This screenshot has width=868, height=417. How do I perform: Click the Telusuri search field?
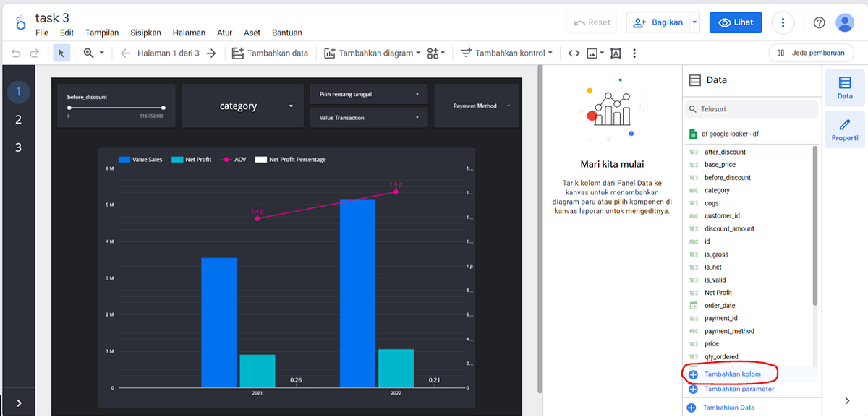(x=751, y=108)
